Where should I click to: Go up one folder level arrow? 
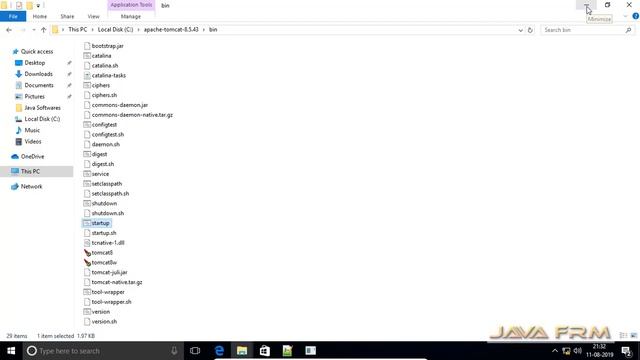(43, 30)
